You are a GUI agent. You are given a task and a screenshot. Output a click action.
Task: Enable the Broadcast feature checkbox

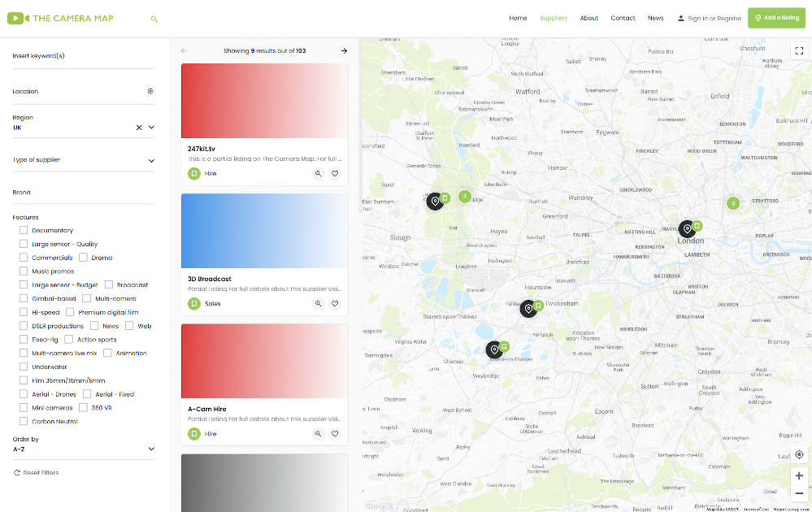point(109,284)
